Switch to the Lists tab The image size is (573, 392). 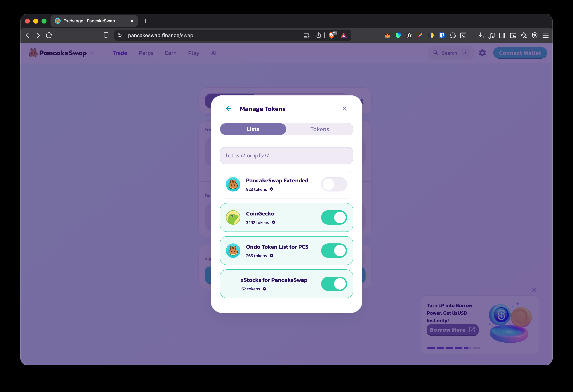(x=253, y=129)
